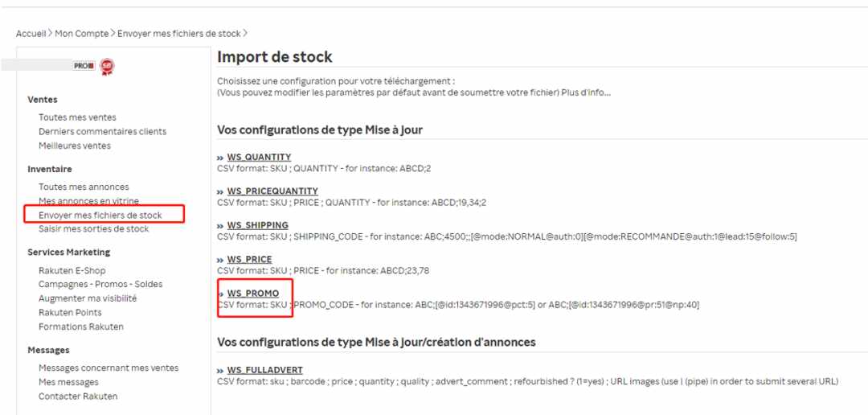868x415 pixels.
Task: View Derniers commentaires clients
Action: click(102, 131)
